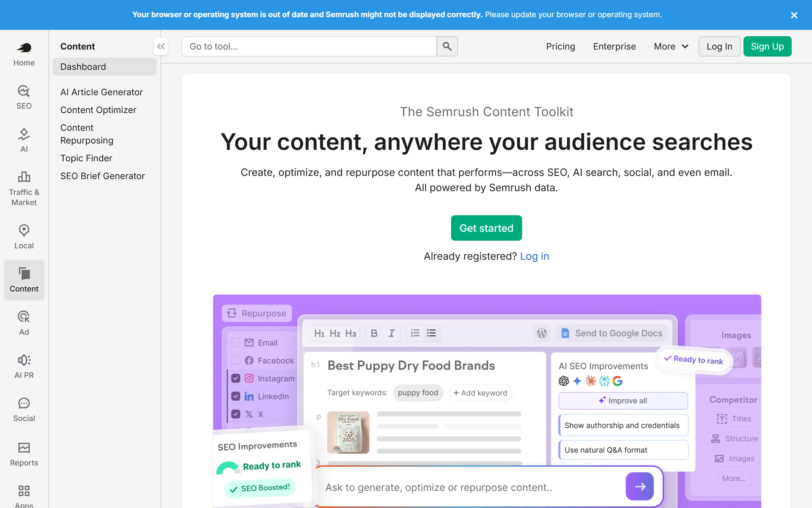This screenshot has width=812, height=508.
Task: Click the Dry Food bag thumbnail
Action: coord(348,433)
